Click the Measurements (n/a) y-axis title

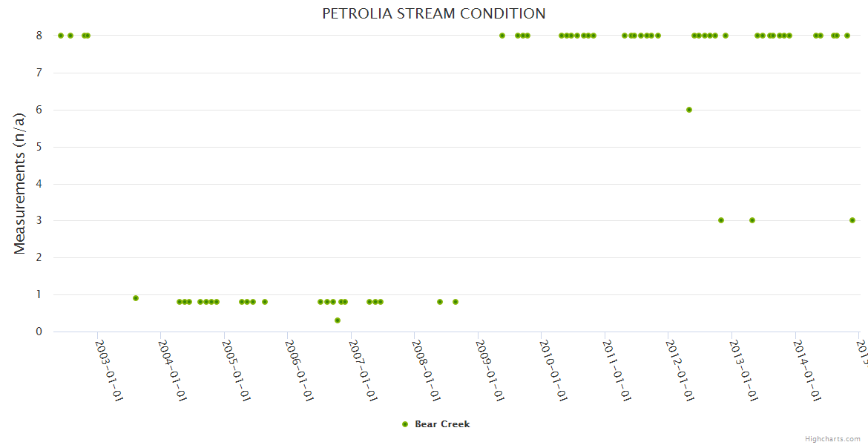click(20, 183)
